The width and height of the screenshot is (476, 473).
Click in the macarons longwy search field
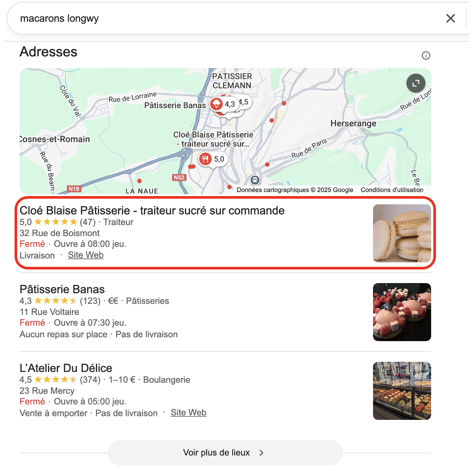tap(225, 18)
